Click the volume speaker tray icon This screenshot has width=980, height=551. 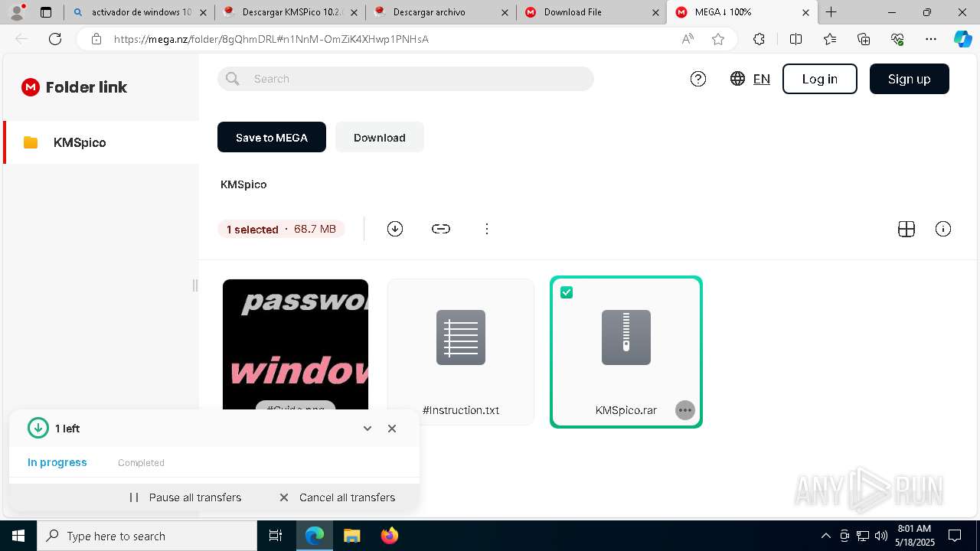click(881, 536)
